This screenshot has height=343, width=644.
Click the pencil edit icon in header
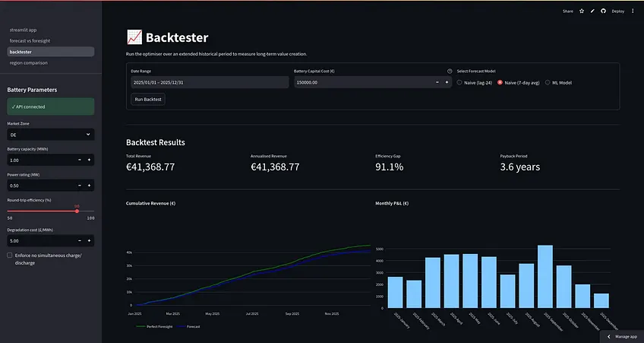pyautogui.click(x=592, y=11)
